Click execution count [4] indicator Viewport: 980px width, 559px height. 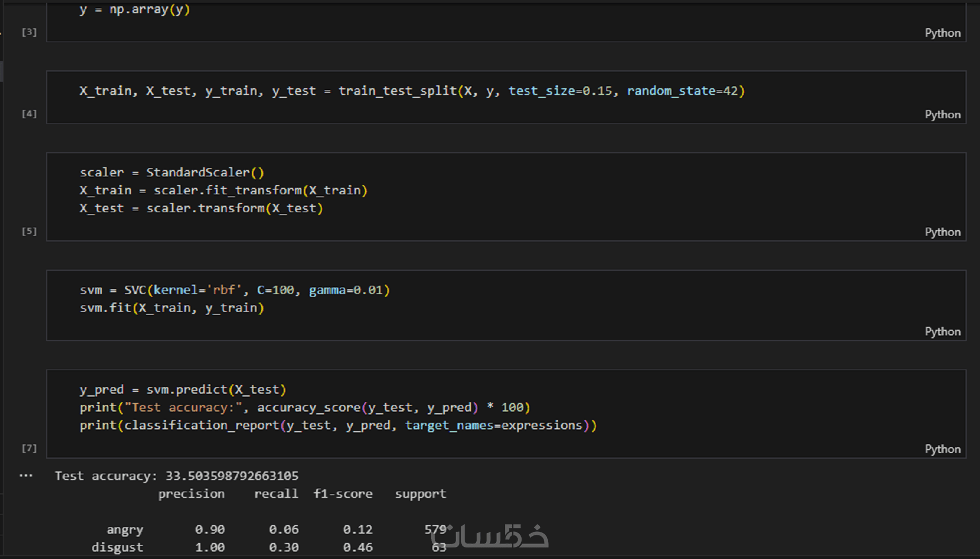click(x=29, y=114)
